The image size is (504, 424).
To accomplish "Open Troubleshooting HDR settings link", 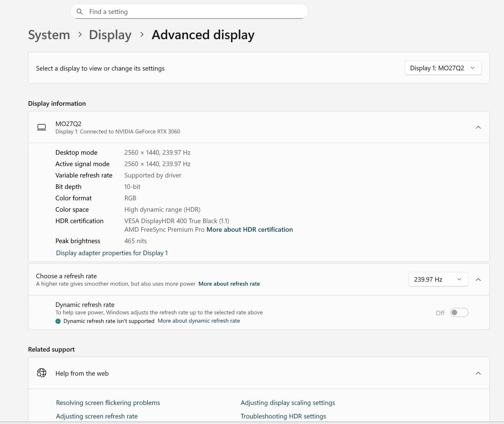I will (x=283, y=416).
